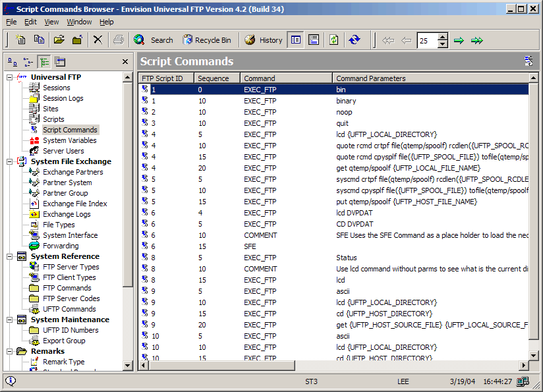The height and width of the screenshot is (392, 543).
Task: Decrease page size with spinner down arrow
Action: point(443,44)
